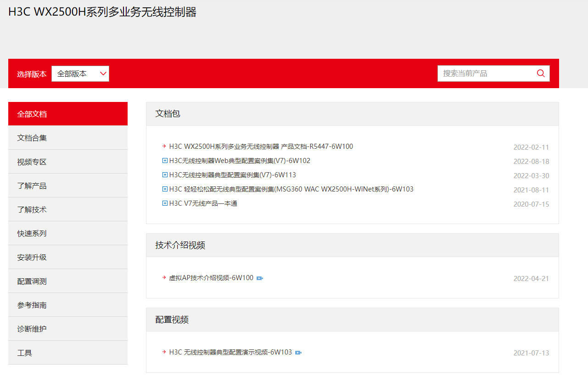The height and width of the screenshot is (377, 588).
Task: Click the date 2021-07-13
Action: [x=531, y=353]
